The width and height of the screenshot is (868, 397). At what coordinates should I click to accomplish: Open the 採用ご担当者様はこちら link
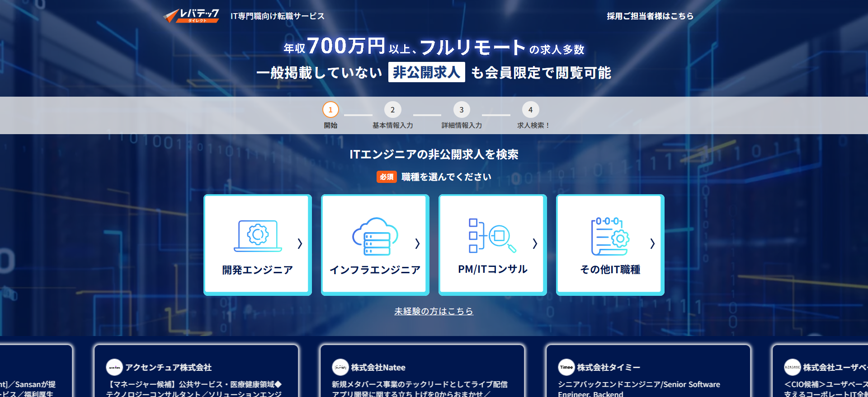pos(650,16)
